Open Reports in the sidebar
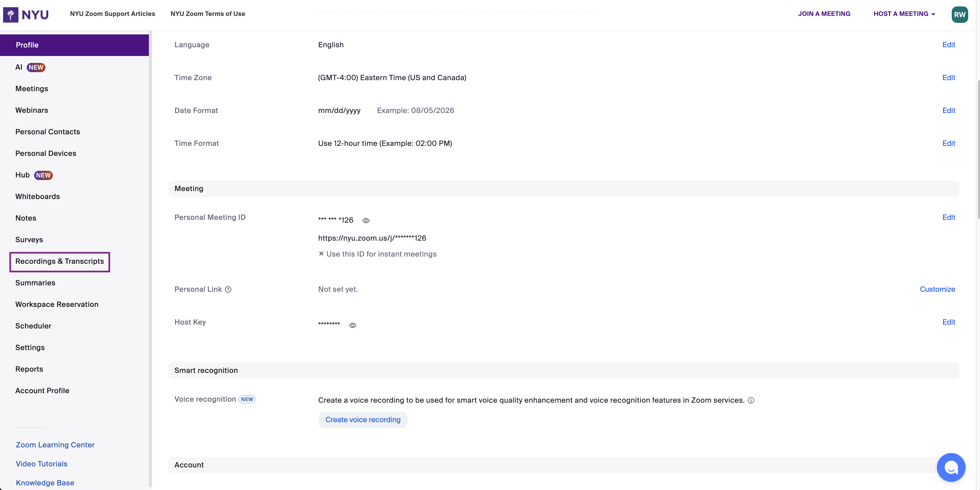This screenshot has height=490, width=980. [x=29, y=369]
